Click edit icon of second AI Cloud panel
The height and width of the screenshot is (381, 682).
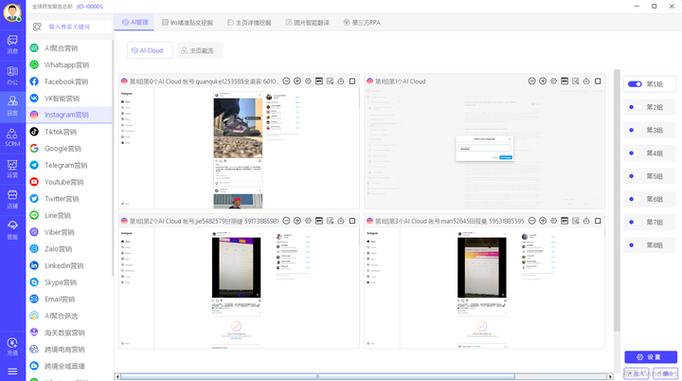click(x=575, y=81)
